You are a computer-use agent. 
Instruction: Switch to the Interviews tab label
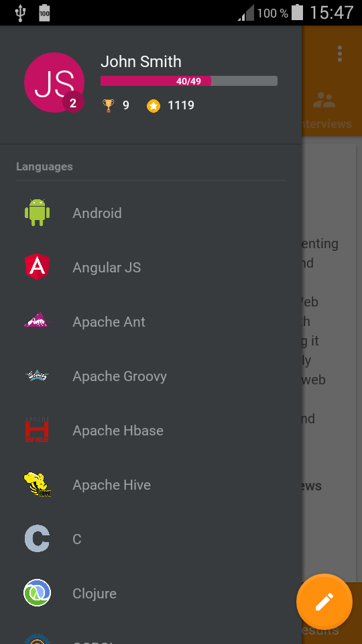326,123
